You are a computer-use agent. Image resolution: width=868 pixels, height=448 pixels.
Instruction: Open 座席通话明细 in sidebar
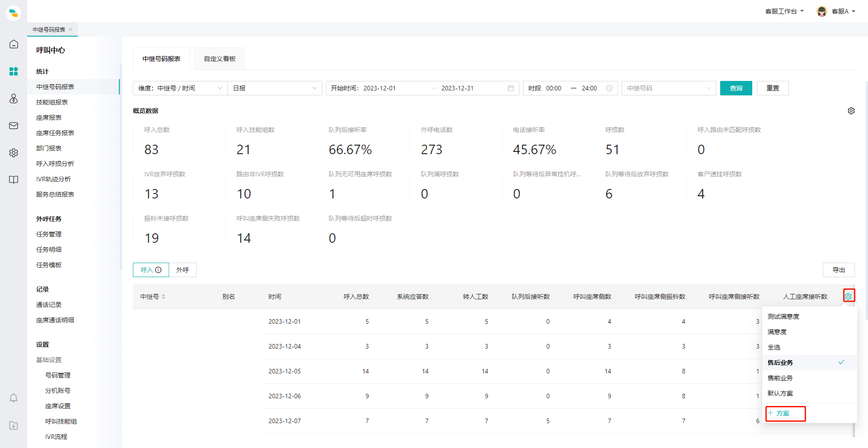click(x=55, y=320)
